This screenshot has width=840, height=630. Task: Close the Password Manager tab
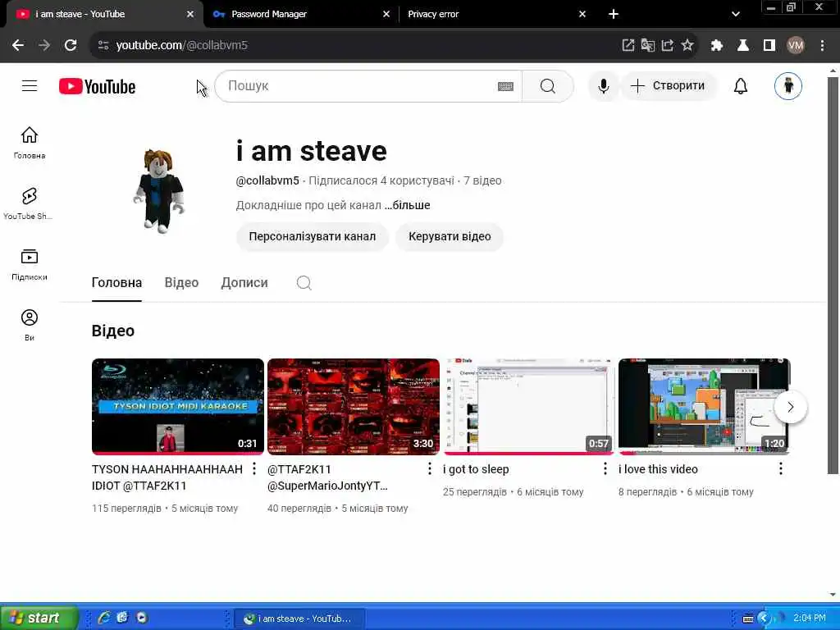386,15
